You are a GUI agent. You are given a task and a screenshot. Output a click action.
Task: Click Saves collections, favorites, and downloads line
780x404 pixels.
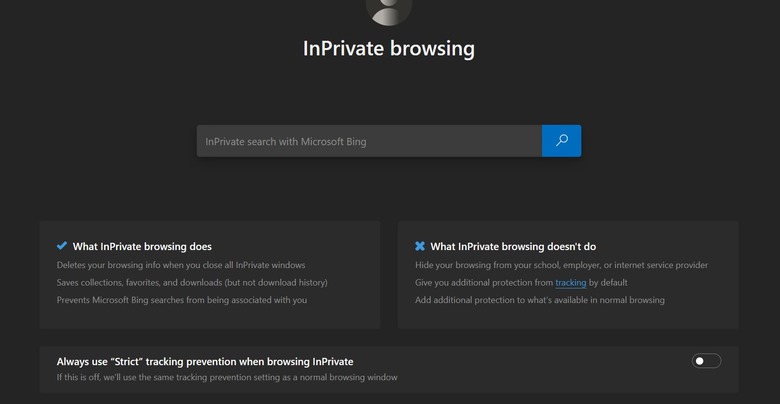(192, 283)
